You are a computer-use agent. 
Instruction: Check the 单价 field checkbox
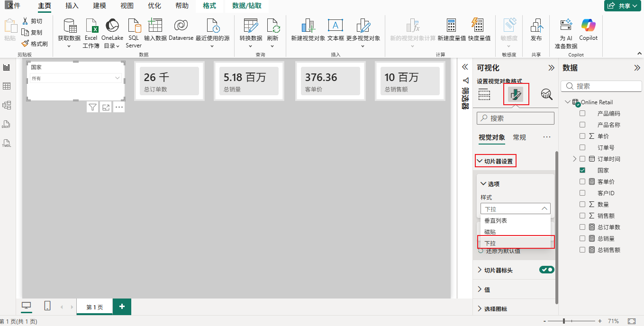click(x=582, y=136)
